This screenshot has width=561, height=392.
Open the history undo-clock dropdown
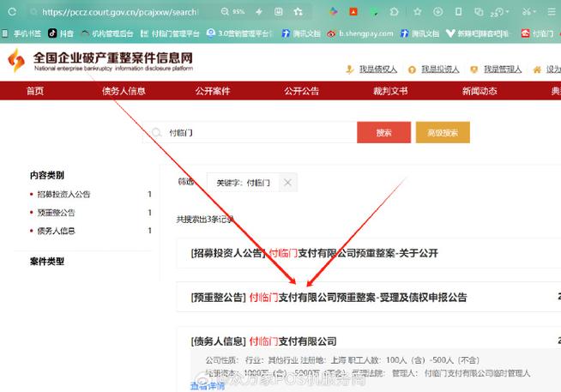pyautogui.click(x=499, y=12)
